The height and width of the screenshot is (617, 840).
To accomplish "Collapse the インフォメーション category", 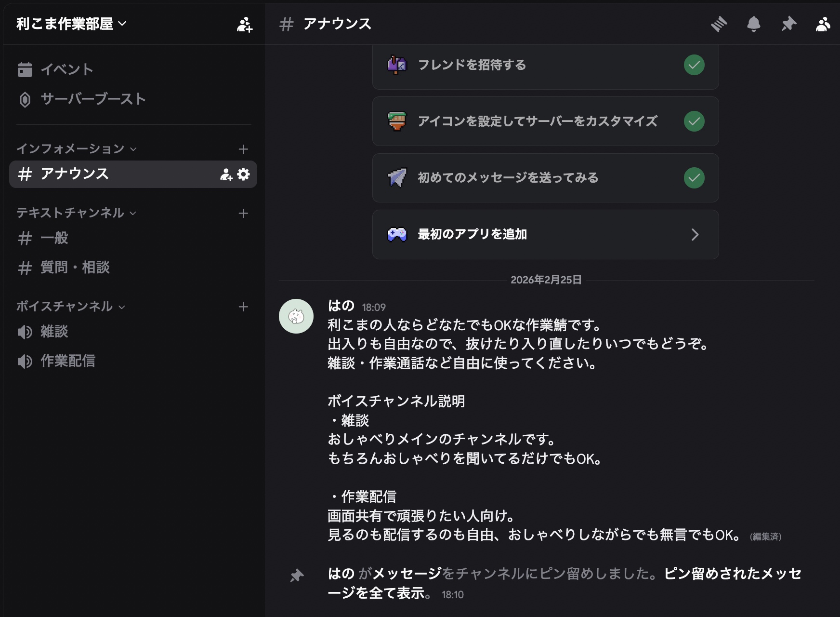I will click(x=76, y=149).
